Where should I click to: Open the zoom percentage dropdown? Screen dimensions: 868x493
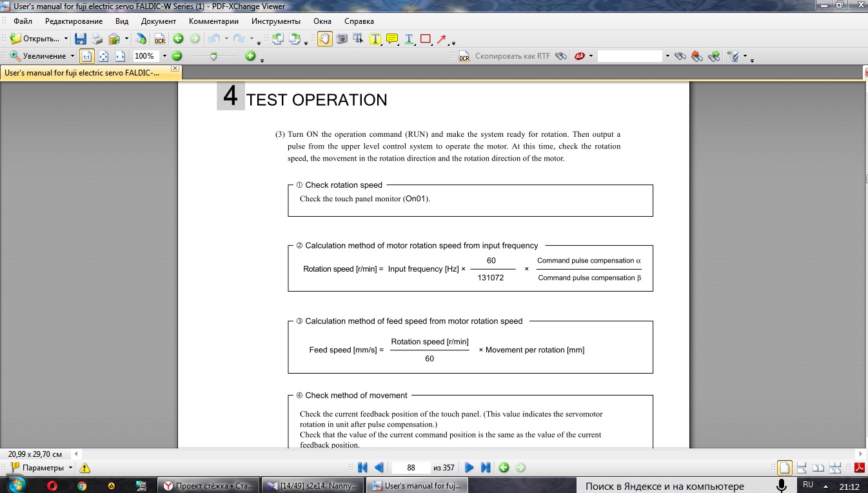click(164, 56)
